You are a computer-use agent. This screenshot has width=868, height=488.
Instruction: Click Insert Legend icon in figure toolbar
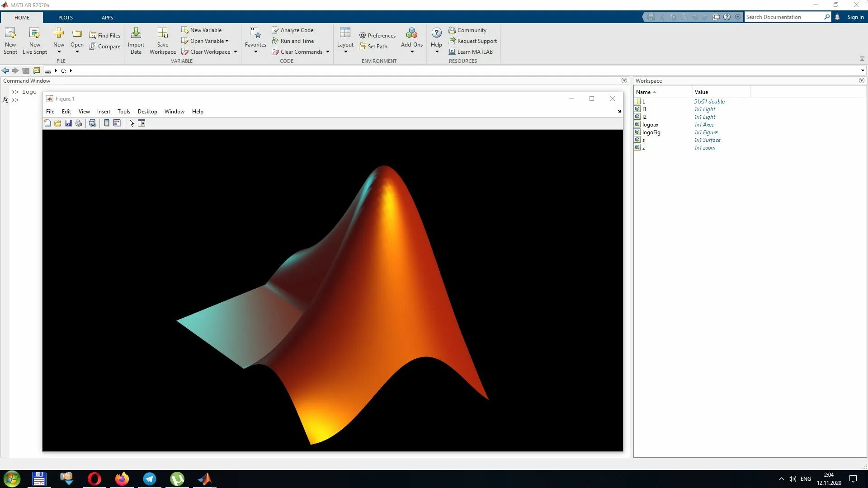pyautogui.click(x=117, y=123)
